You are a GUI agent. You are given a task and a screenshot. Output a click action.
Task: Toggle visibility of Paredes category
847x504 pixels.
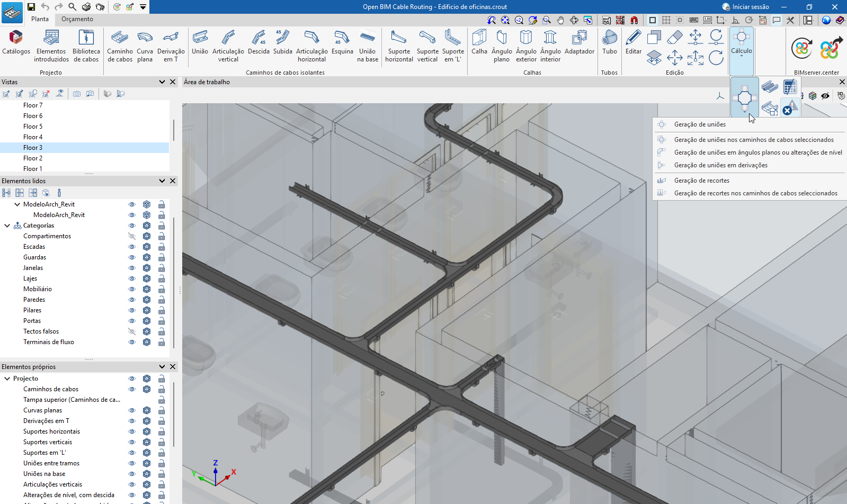pyautogui.click(x=132, y=300)
